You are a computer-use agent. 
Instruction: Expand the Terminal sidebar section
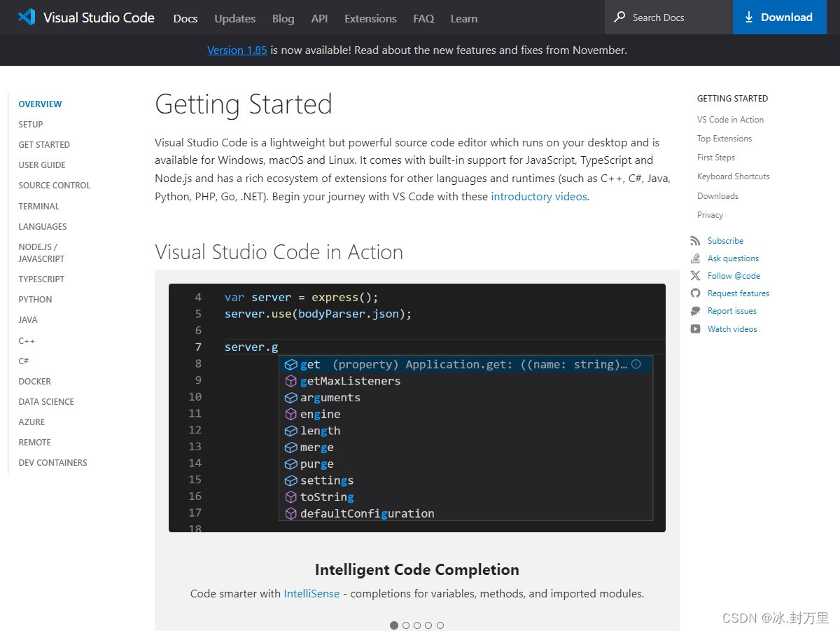[39, 206]
